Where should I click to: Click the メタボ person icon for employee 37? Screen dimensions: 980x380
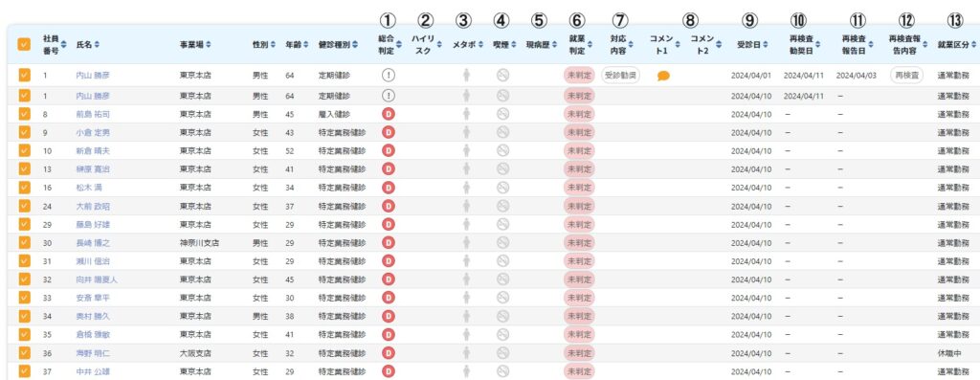(466, 371)
